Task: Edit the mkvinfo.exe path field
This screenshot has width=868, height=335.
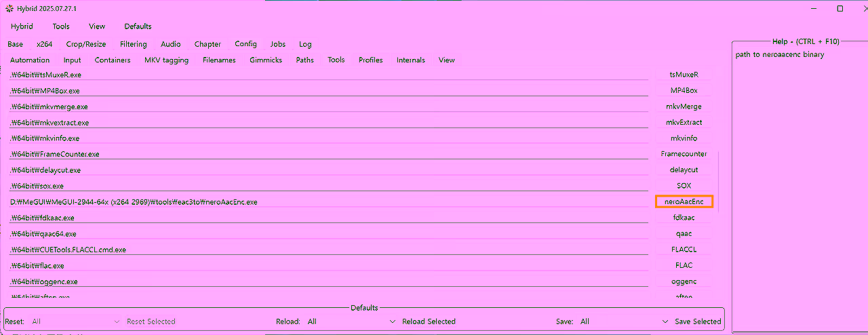Action: 328,138
